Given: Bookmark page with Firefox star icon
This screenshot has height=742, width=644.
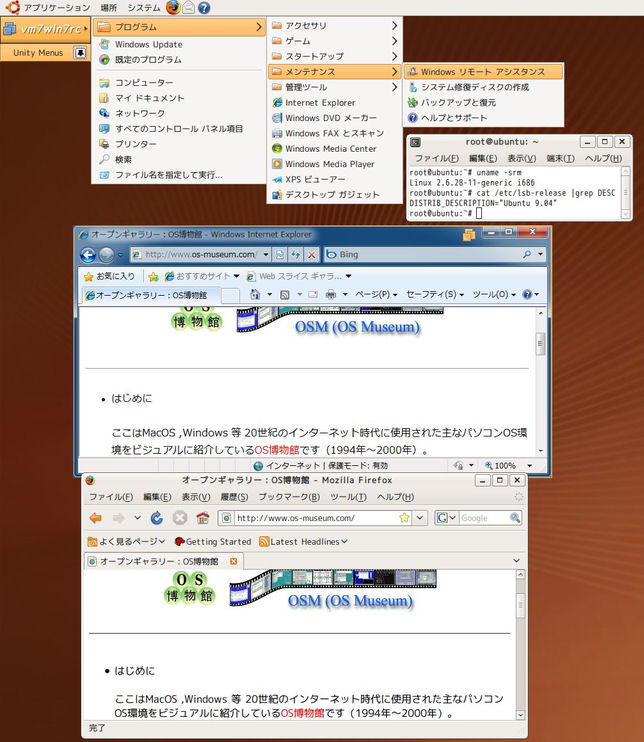Looking at the screenshot, I should click(x=404, y=518).
